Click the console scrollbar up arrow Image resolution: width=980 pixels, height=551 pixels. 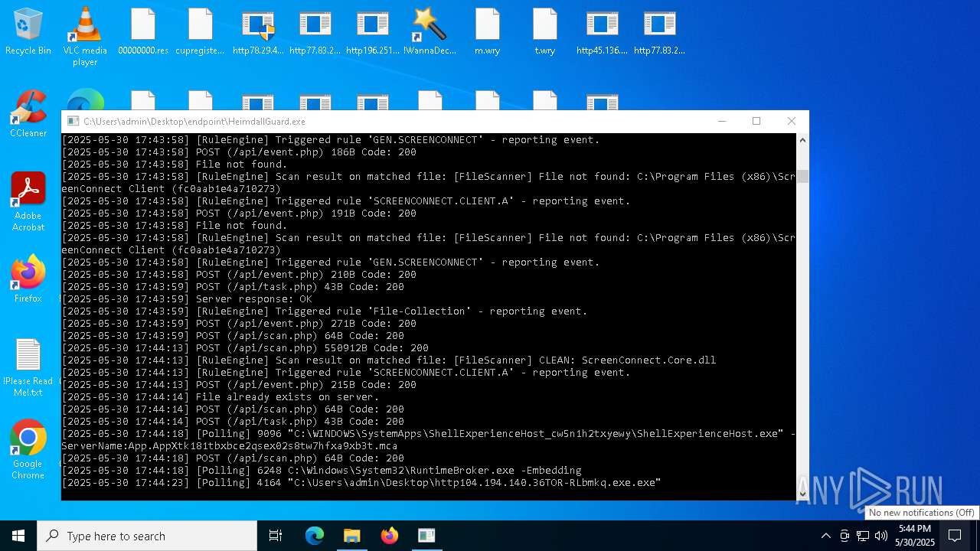click(802, 140)
